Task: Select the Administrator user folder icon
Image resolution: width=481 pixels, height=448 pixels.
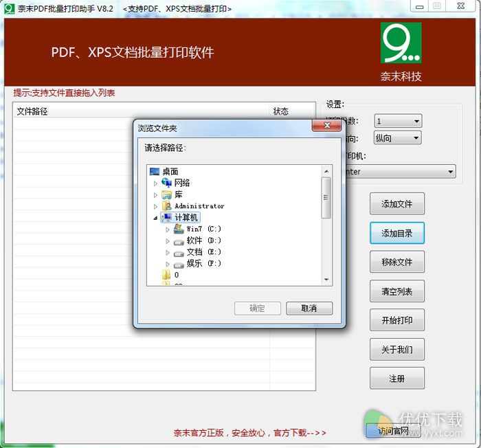Action: (x=167, y=206)
